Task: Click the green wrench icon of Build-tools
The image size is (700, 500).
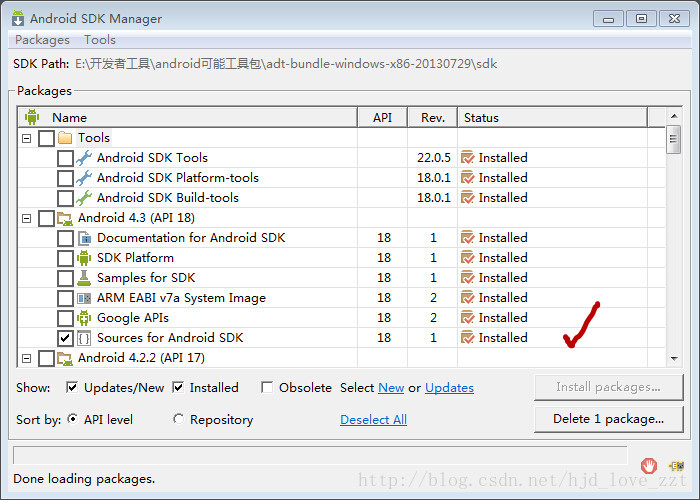Action: pyautogui.click(x=84, y=198)
